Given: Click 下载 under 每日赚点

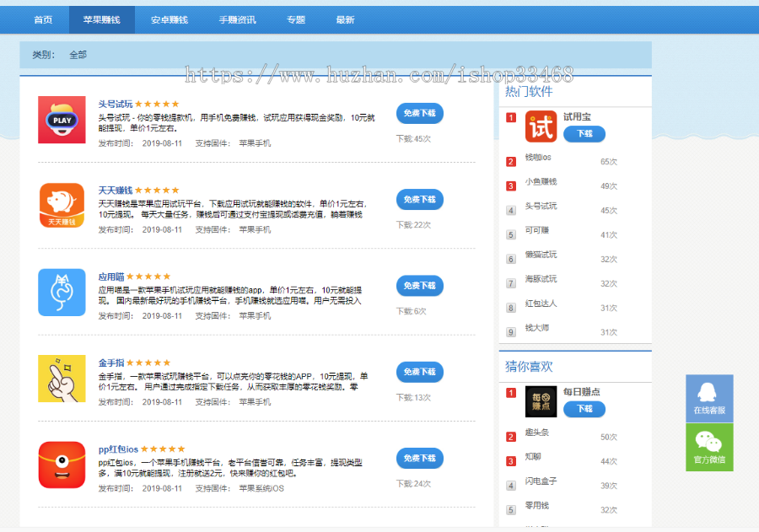Looking at the screenshot, I should tap(585, 409).
